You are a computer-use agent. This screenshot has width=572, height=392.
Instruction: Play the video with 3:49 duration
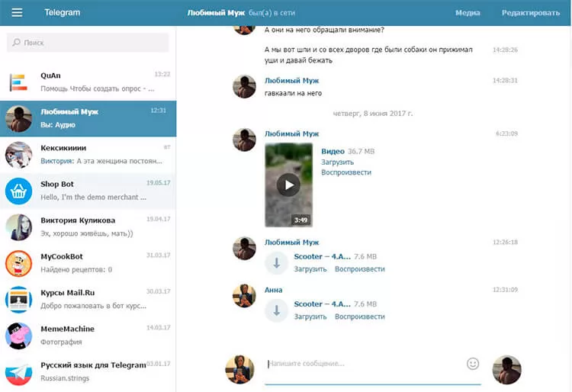[x=288, y=185]
